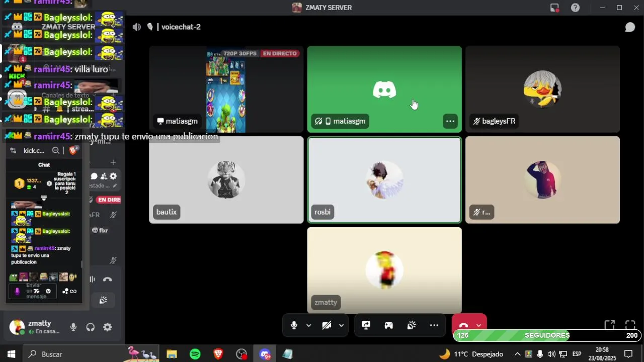Start sharing your screen
The image size is (644, 362).
[366, 325]
